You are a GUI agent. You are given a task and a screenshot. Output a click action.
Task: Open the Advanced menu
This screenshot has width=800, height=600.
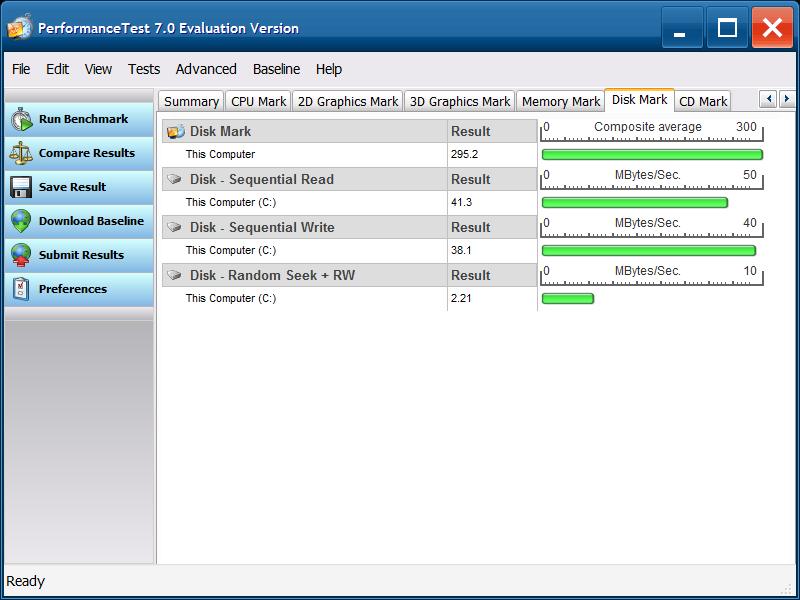(x=206, y=69)
